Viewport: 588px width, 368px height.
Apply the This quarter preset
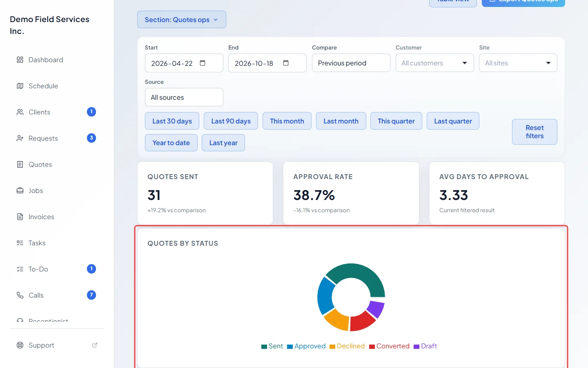point(396,121)
